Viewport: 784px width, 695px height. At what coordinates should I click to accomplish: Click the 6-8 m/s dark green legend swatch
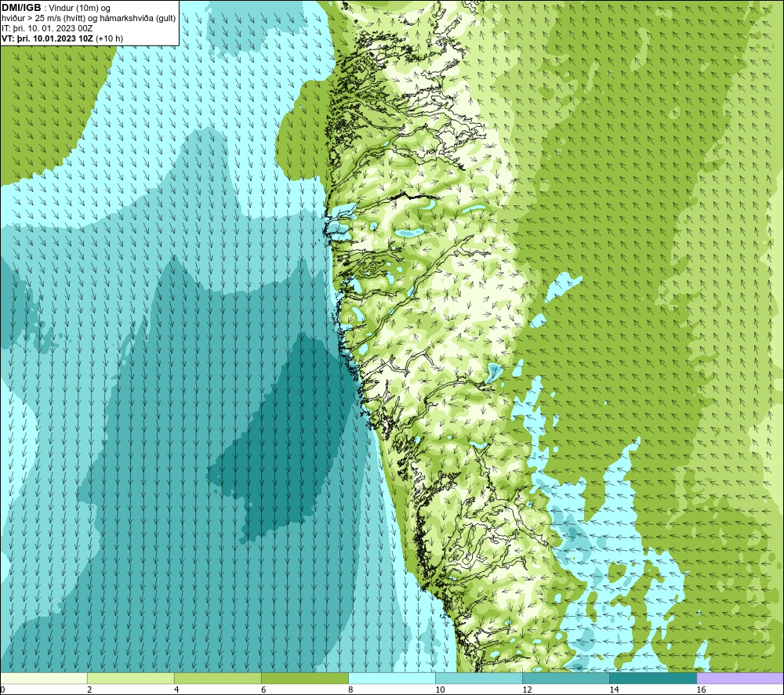click(x=305, y=679)
